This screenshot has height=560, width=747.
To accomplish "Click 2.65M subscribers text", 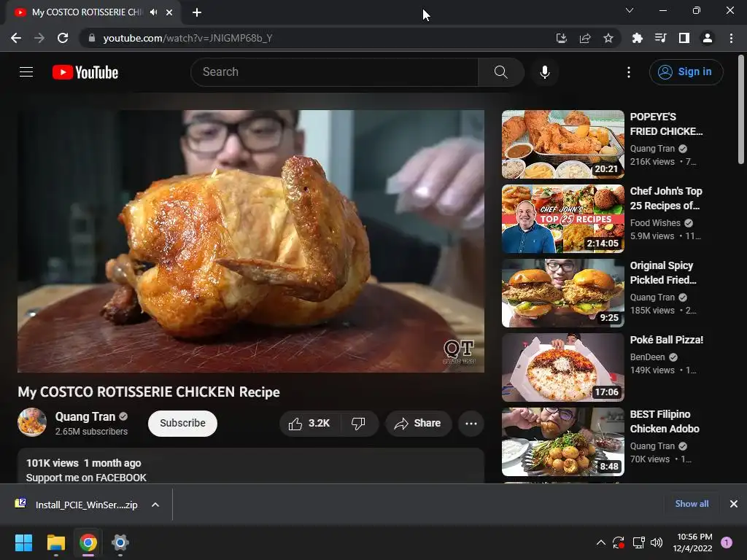I will tap(91, 432).
